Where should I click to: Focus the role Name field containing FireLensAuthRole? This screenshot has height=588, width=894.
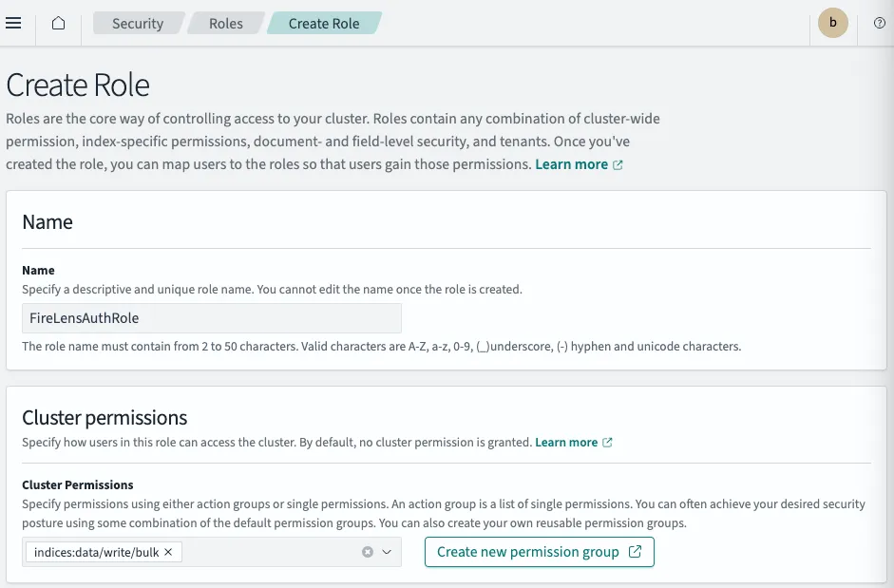[x=212, y=318]
